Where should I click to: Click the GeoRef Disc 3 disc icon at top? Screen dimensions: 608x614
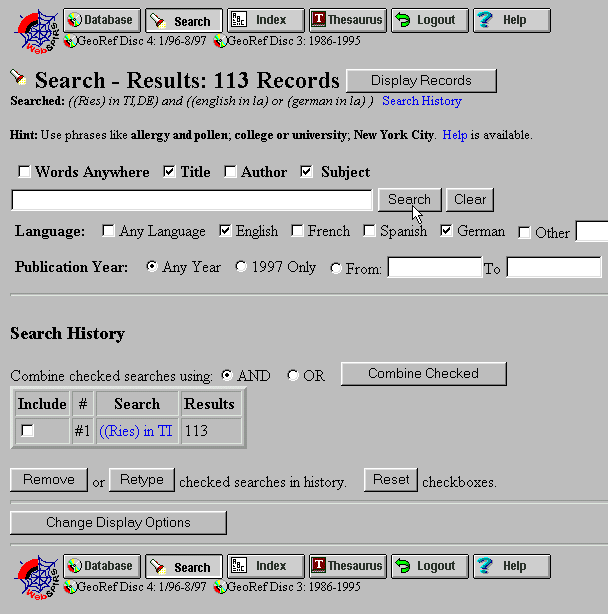pos(220,41)
